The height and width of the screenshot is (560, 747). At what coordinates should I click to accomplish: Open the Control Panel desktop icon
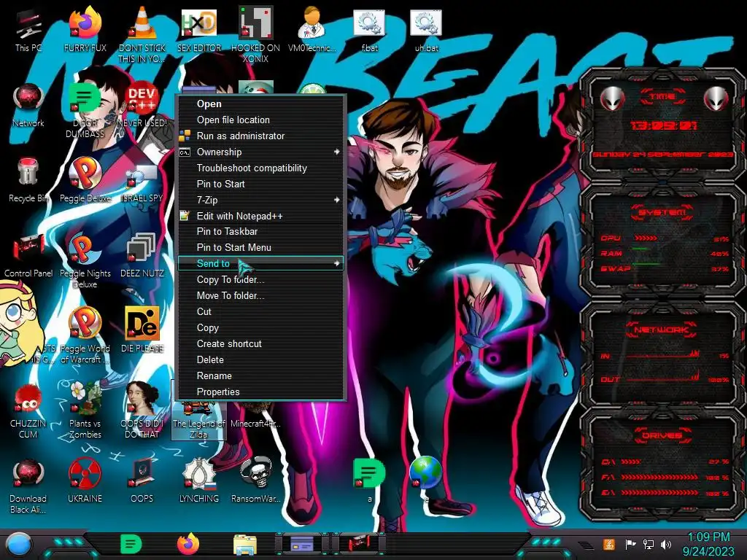coord(28,255)
